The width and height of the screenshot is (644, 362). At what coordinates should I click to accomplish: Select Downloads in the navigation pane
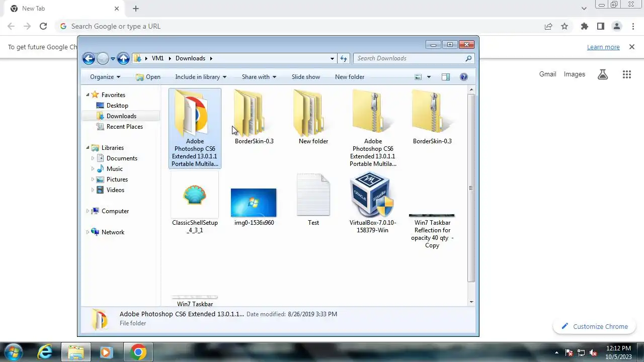(x=121, y=116)
